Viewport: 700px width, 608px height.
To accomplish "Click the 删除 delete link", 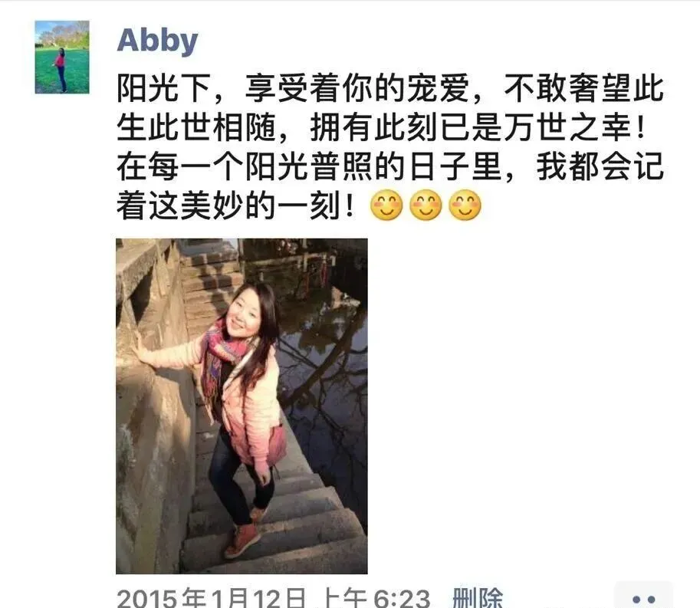I will click(x=477, y=597).
